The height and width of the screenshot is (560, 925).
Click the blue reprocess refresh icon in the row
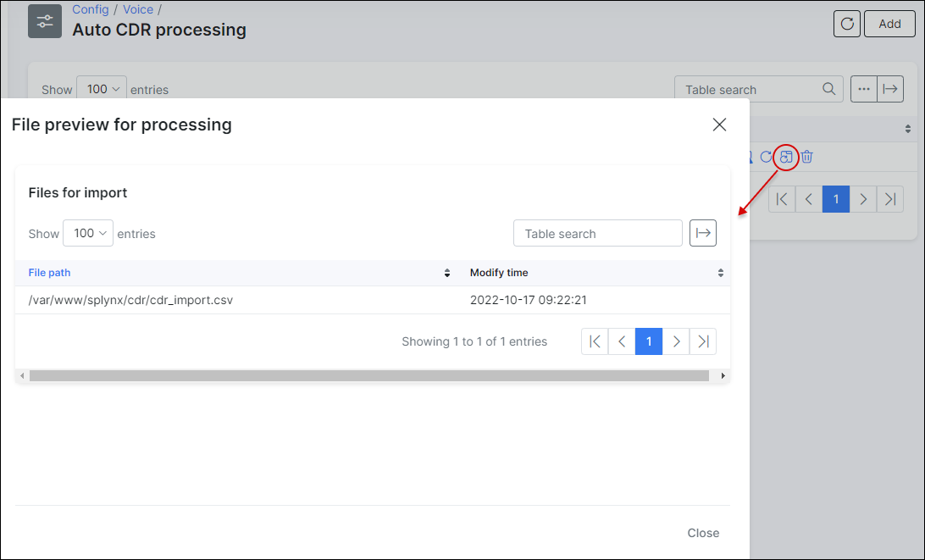click(766, 157)
